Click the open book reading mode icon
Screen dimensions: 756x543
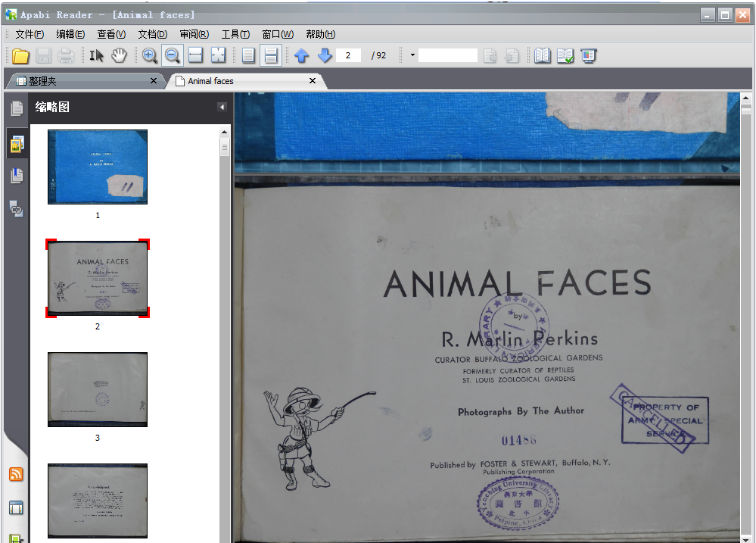click(543, 56)
